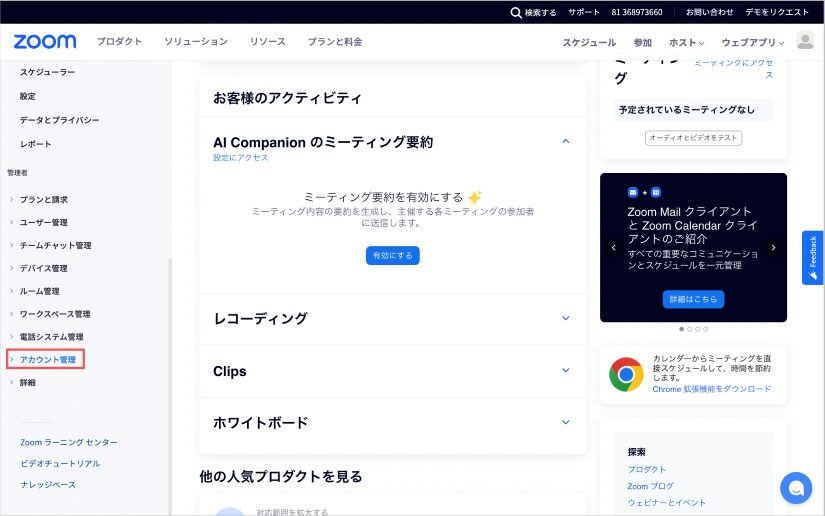The width and height of the screenshot is (825, 516).
Task: Click the Zoom logo
Action: [45, 42]
